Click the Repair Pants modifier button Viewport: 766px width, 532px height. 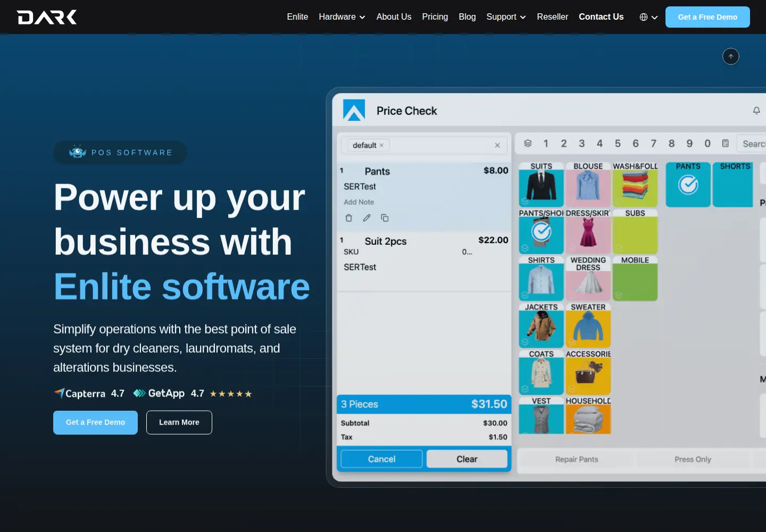tap(577, 459)
